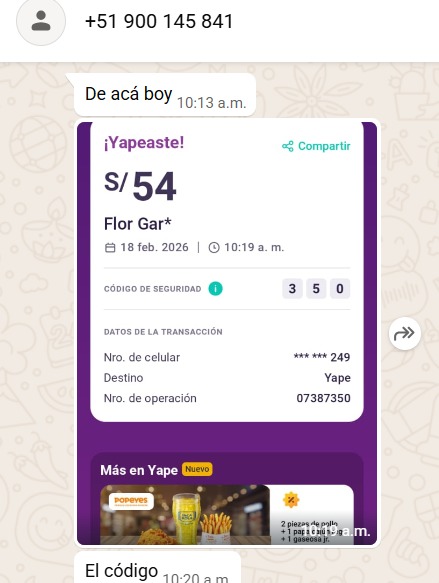
Task: Click the calendar icon next to date
Action: 110,248
